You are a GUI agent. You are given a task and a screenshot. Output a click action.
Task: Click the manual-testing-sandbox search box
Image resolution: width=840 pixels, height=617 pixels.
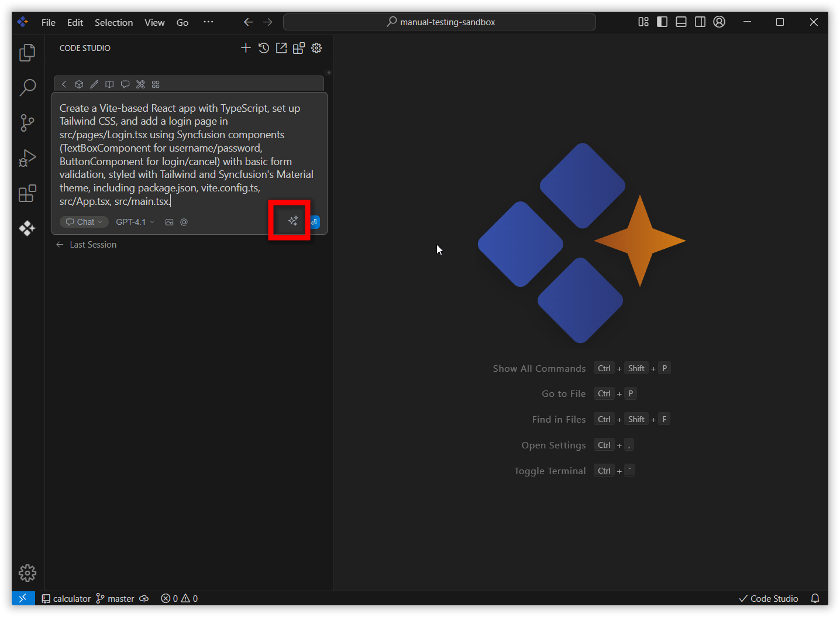[439, 22]
